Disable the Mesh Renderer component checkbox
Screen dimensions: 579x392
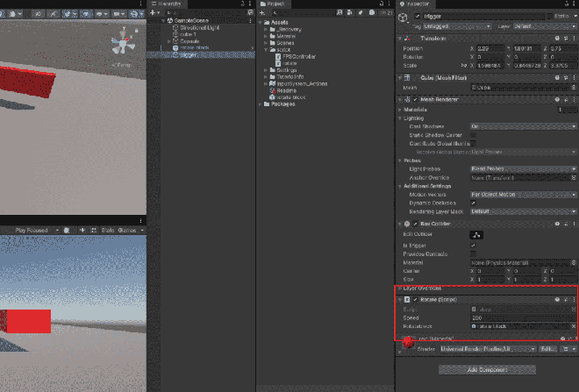coord(416,100)
